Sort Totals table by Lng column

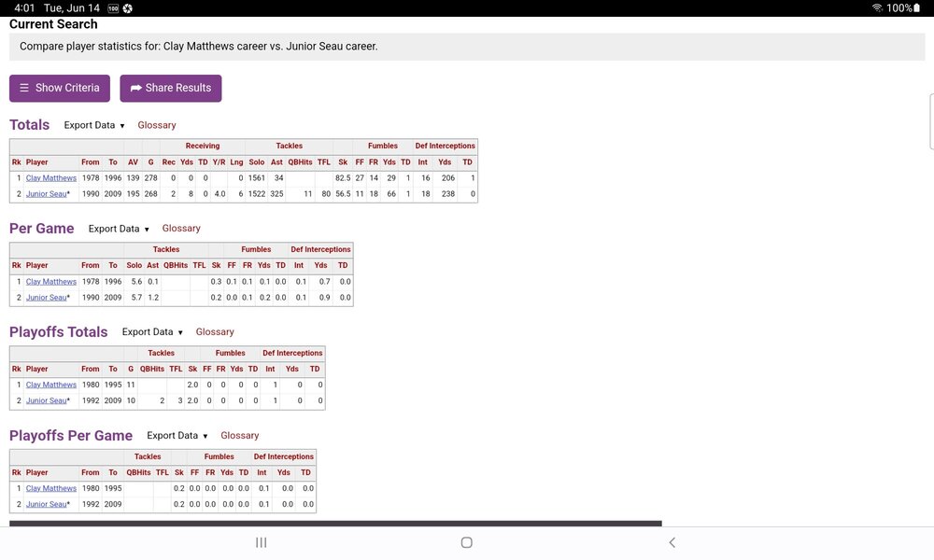coord(236,161)
